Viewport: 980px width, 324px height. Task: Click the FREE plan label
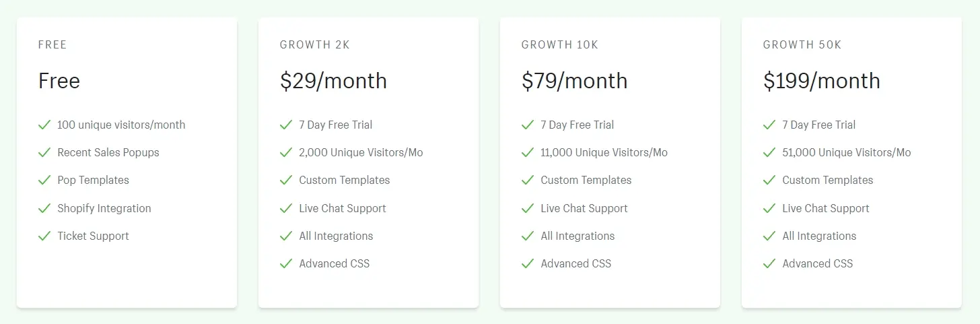click(x=53, y=45)
